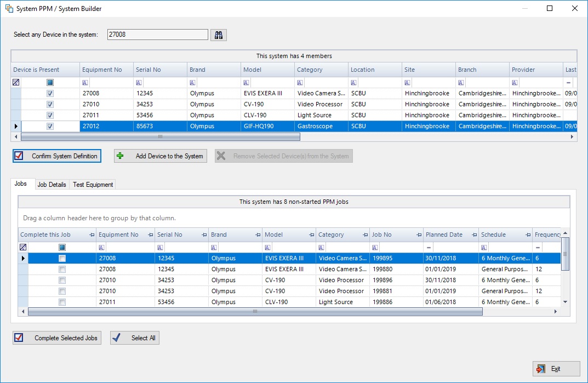
Task: Click the Planned Date filter operator cell
Action: pos(429,247)
